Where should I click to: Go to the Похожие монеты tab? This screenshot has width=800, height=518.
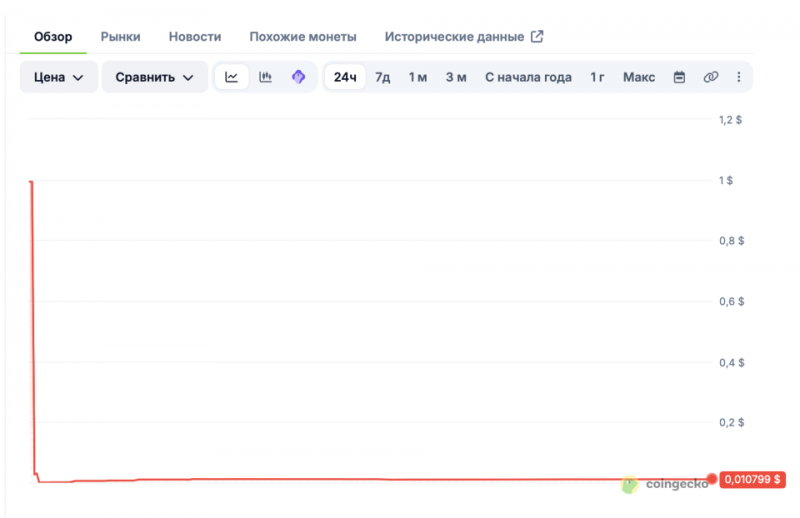click(303, 37)
